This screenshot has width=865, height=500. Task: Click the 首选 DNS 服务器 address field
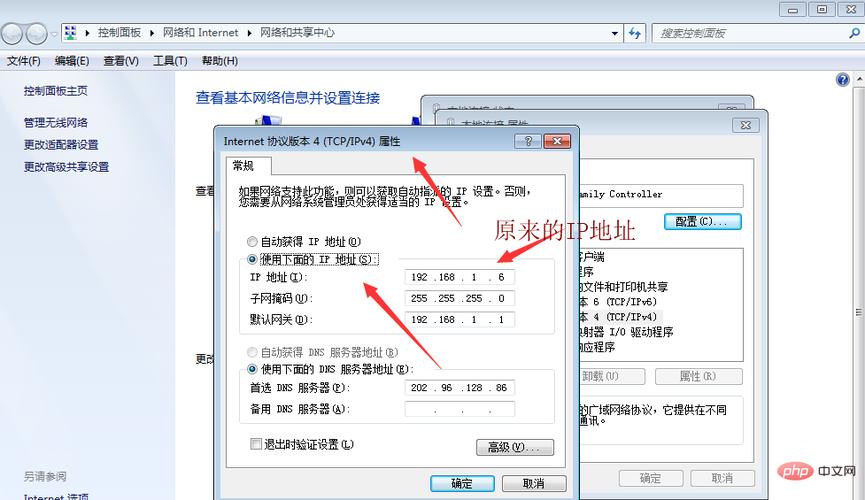(459, 387)
